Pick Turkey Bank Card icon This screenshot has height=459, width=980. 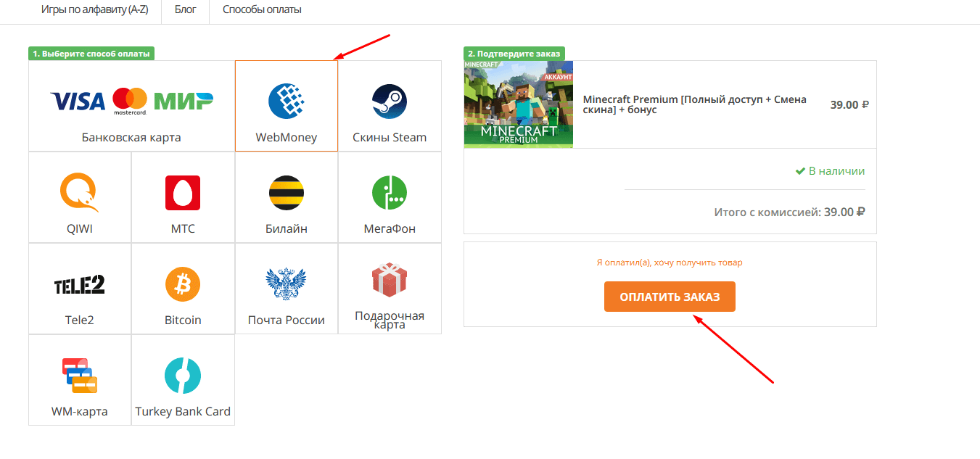point(183,376)
